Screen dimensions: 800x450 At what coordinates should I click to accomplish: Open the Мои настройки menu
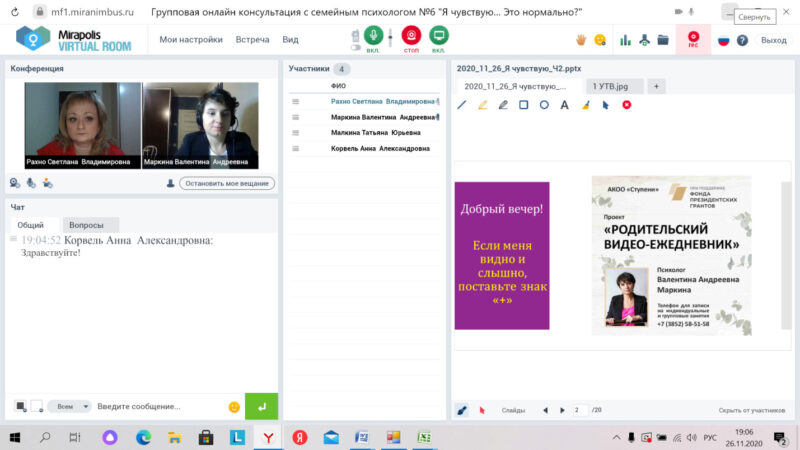(x=191, y=39)
